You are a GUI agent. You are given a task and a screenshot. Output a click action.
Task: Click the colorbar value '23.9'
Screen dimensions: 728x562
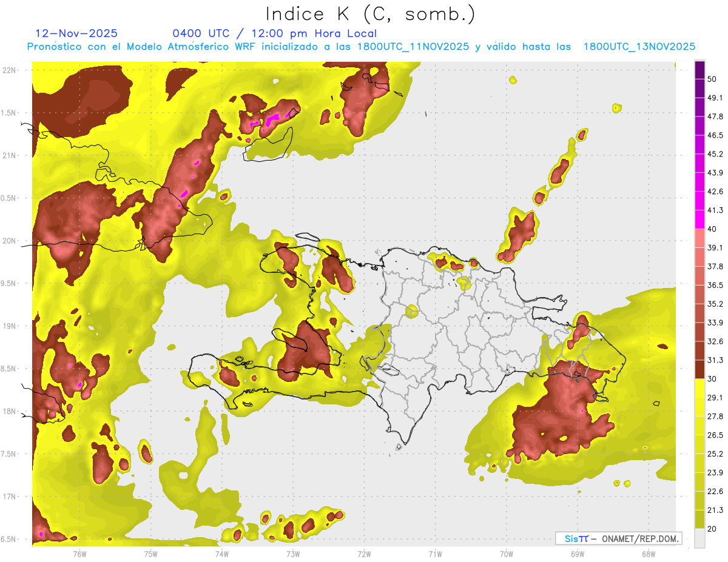tap(716, 473)
